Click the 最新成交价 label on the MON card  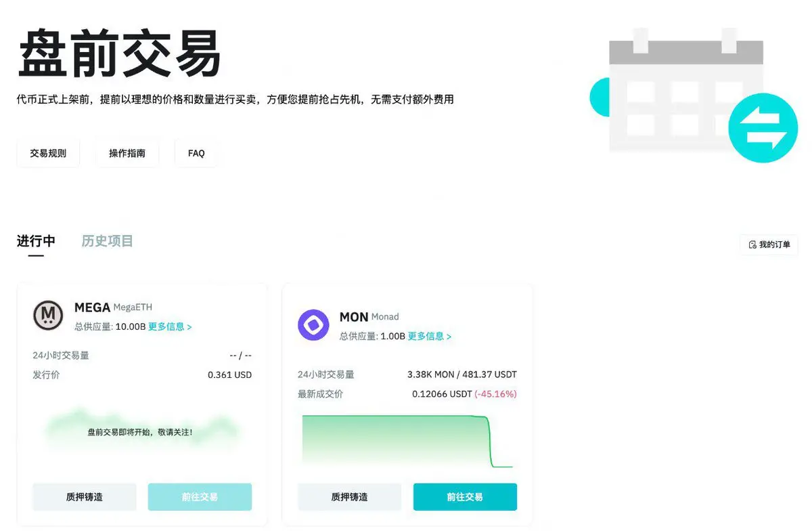click(x=320, y=394)
